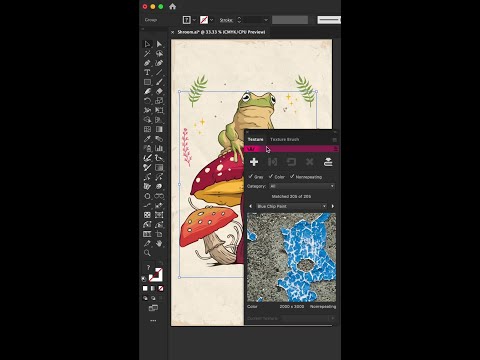This screenshot has height=360, width=480.
Task: Add a new texture with plus icon
Action: pyautogui.click(x=254, y=162)
